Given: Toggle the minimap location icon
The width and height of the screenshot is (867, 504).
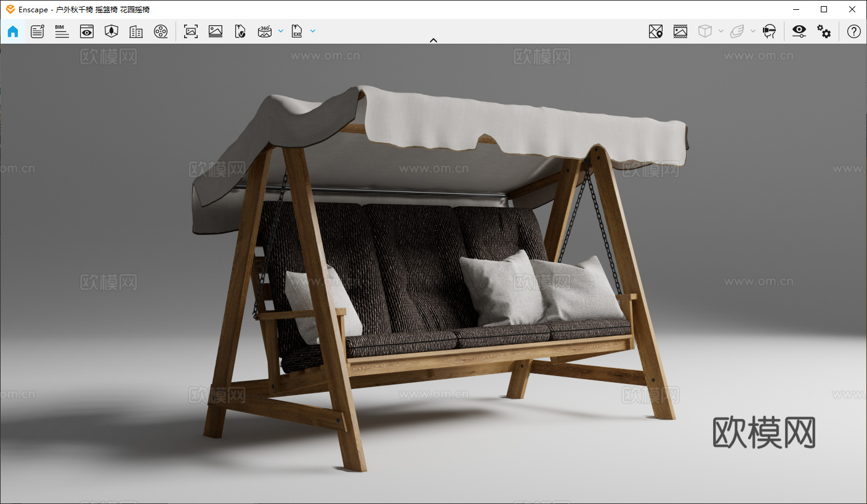Looking at the screenshot, I should (656, 31).
